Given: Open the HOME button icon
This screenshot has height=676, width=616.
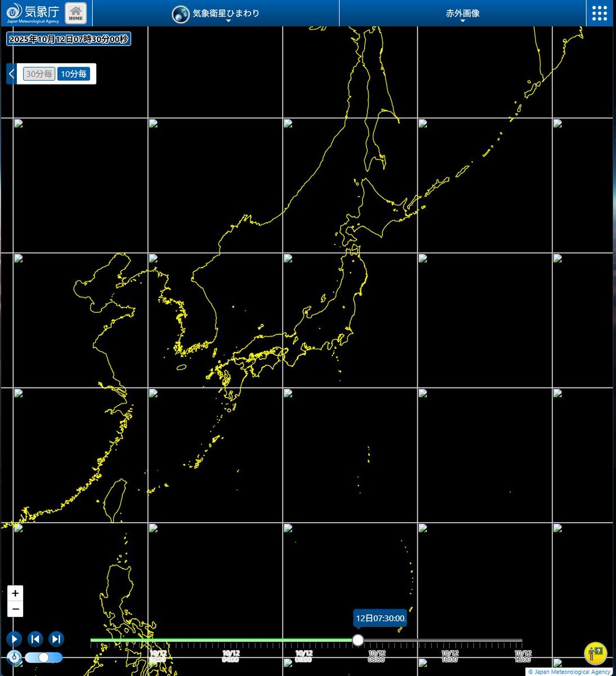Looking at the screenshot, I should tap(76, 13).
